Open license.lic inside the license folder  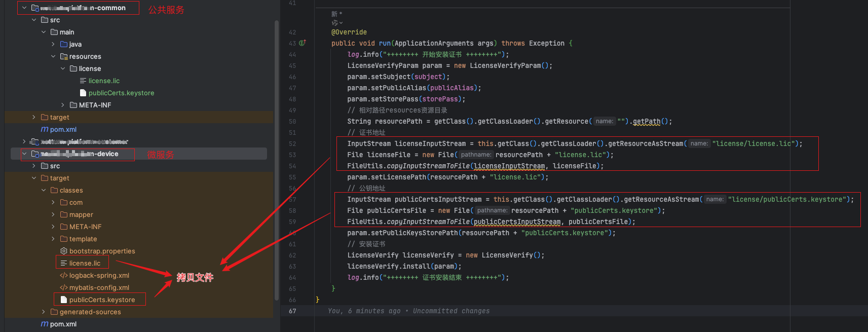coord(104,81)
